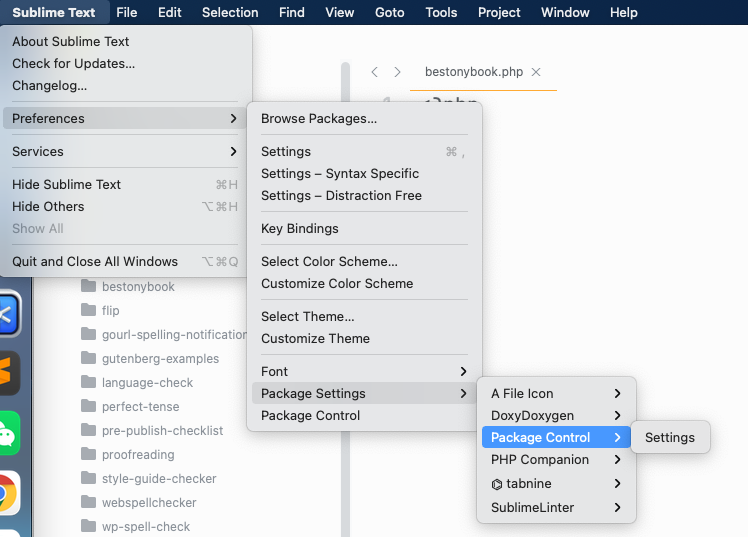This screenshot has width=748, height=537.
Task: Click the folder icon next to proofreading
Action: (x=88, y=455)
